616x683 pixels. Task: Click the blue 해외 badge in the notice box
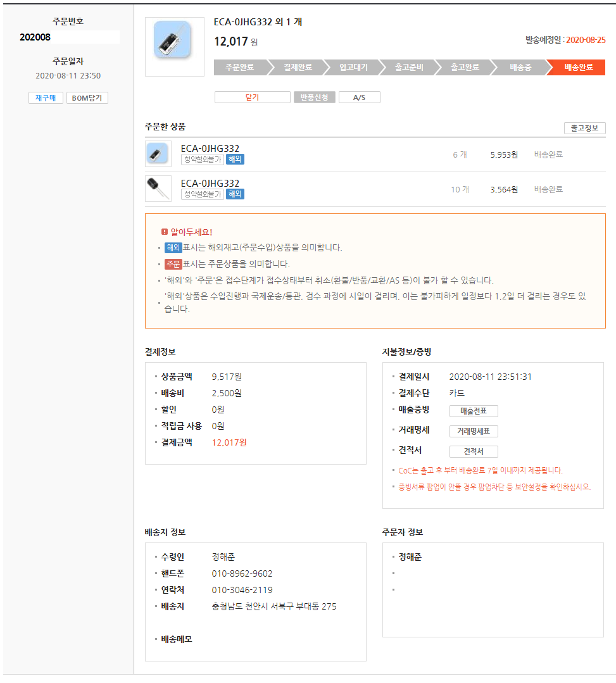173,248
